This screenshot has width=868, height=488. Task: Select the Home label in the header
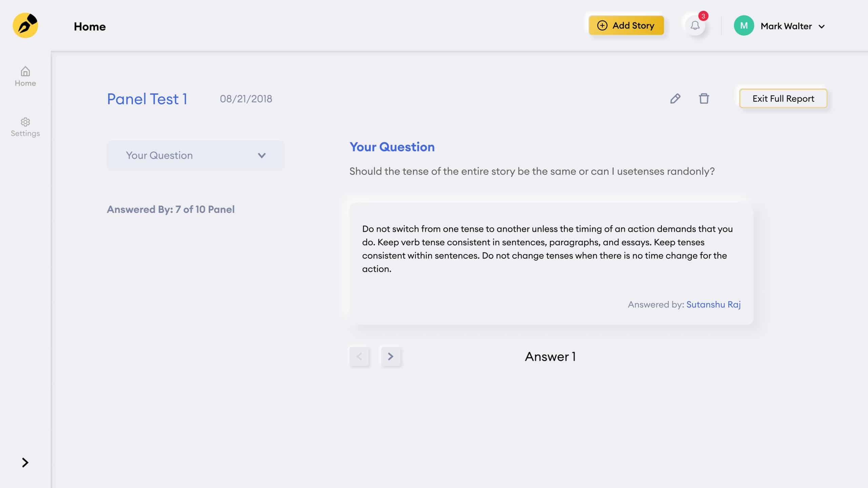click(90, 26)
